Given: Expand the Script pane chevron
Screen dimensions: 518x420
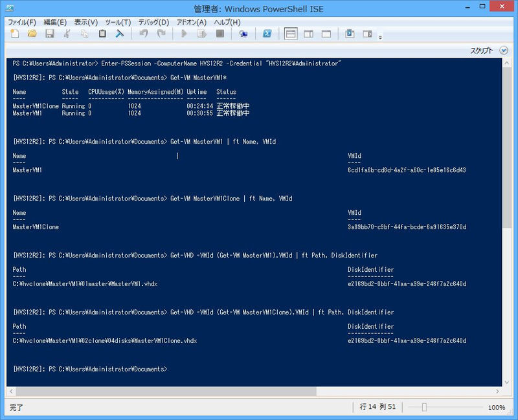Looking at the screenshot, I should (x=504, y=50).
